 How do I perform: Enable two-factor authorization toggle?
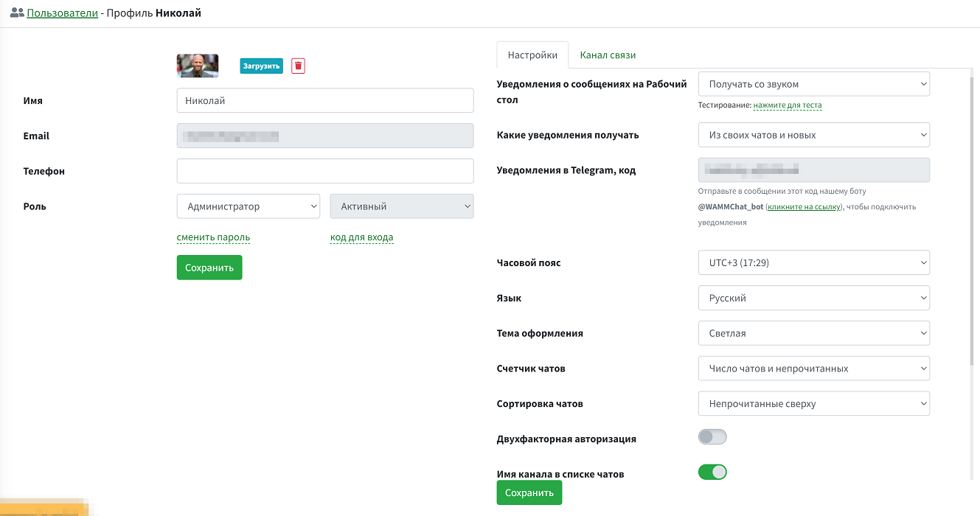click(712, 436)
